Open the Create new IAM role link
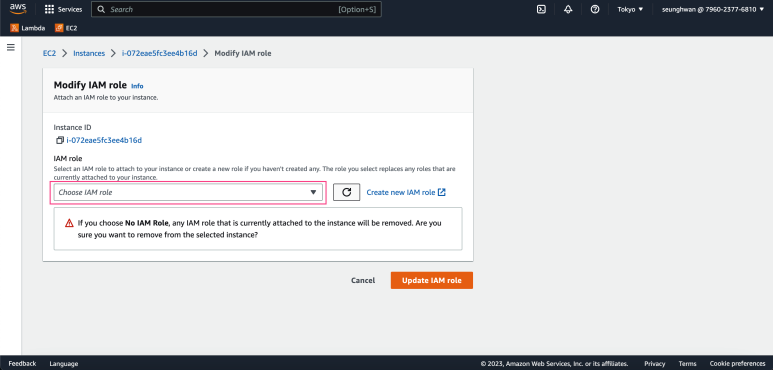Image resolution: width=773 pixels, height=370 pixels. click(x=406, y=192)
